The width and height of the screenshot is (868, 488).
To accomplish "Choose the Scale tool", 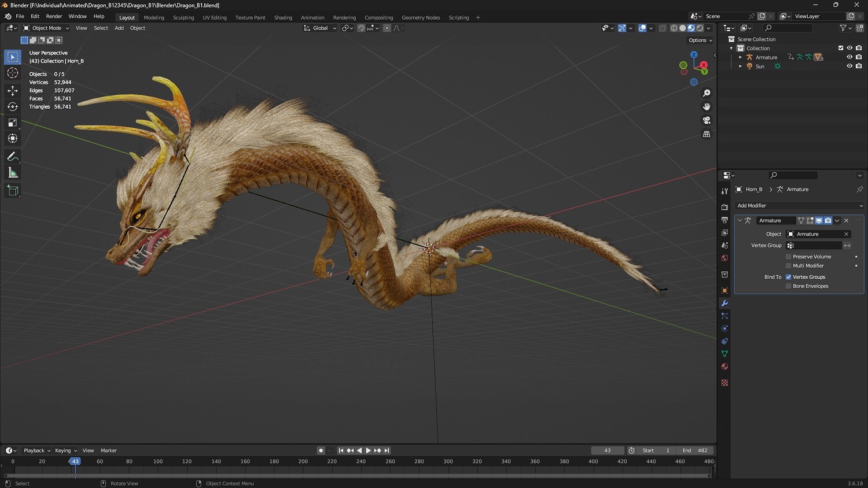I will [x=13, y=123].
